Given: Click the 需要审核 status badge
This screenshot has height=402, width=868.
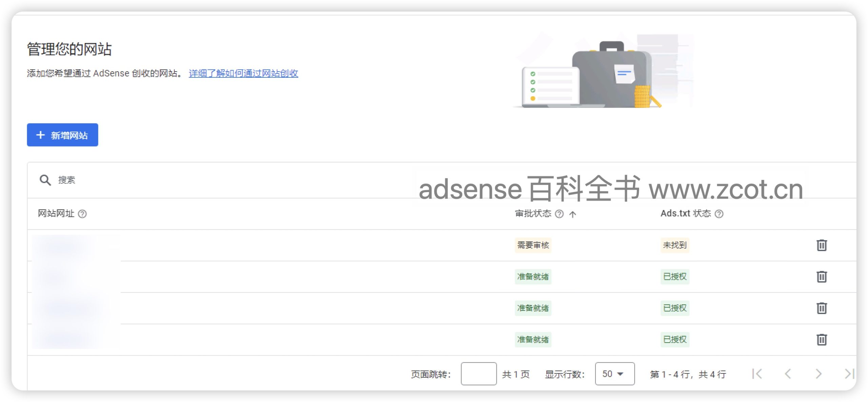Looking at the screenshot, I should click(533, 245).
